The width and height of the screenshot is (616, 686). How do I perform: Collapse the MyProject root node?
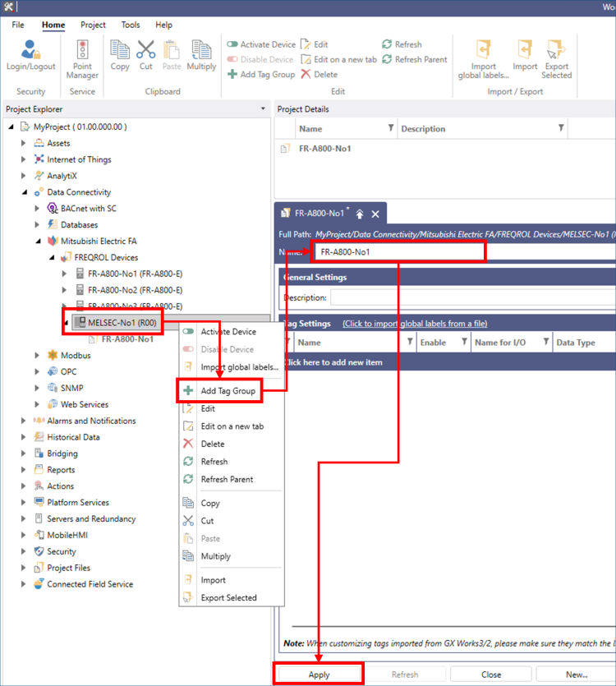11,127
